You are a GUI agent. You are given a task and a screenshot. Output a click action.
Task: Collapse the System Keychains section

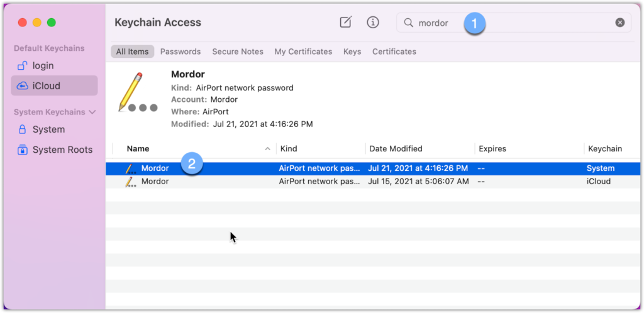coord(92,112)
